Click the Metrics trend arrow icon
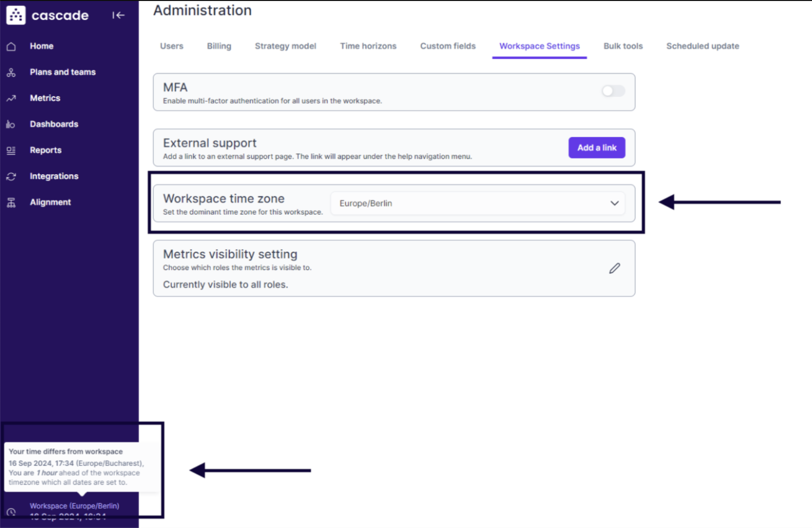Image resolution: width=812 pixels, height=528 pixels. click(x=11, y=98)
